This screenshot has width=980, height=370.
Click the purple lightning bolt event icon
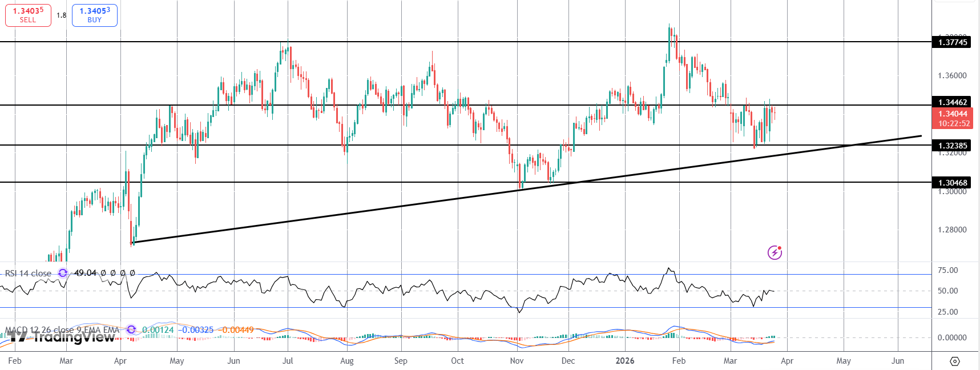[x=775, y=252]
